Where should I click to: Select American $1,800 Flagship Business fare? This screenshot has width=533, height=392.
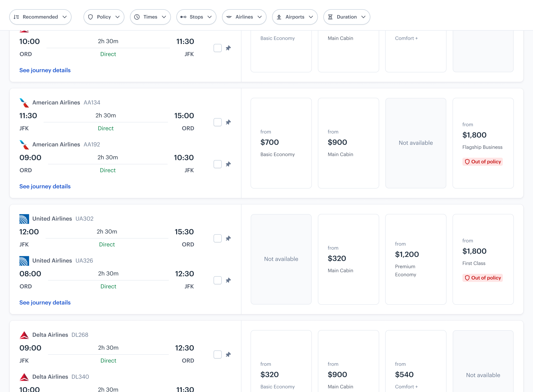coord(483,143)
